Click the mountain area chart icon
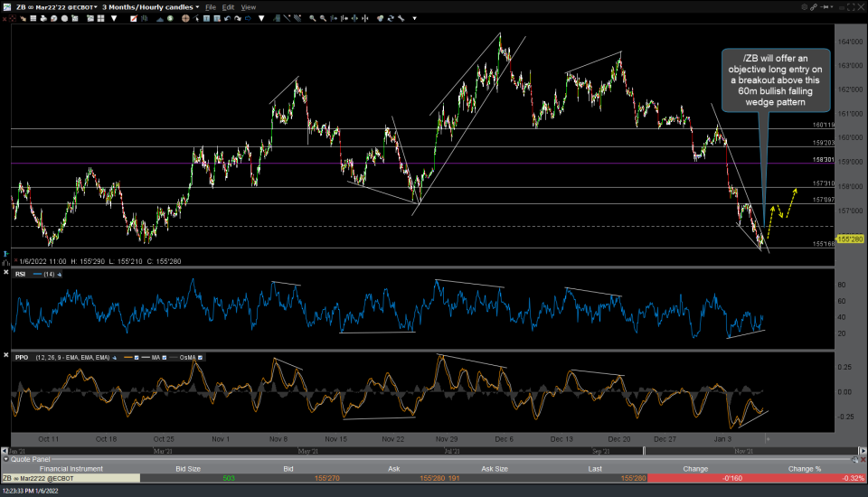Image resolution: width=868 pixels, height=497 pixels. [160, 18]
